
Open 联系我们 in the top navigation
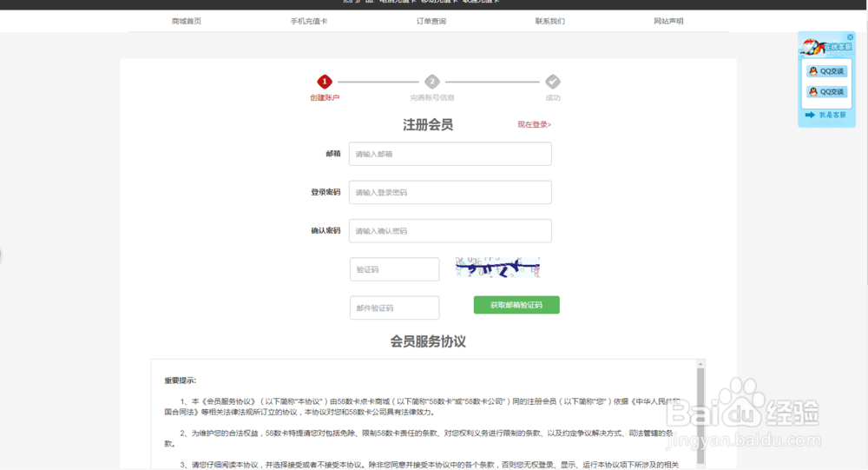(549, 21)
